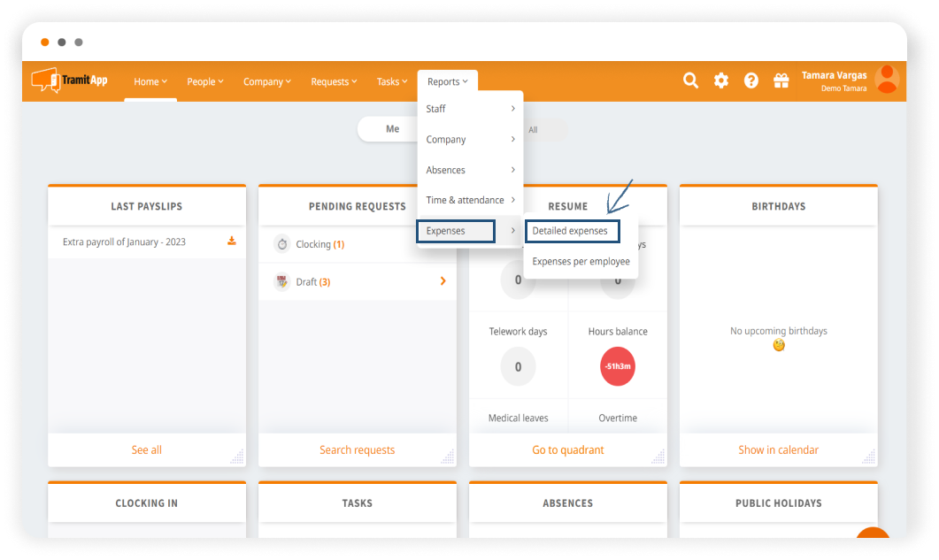Switch to the Me view toggle
Viewport: 939px width, 560px height.
392,129
